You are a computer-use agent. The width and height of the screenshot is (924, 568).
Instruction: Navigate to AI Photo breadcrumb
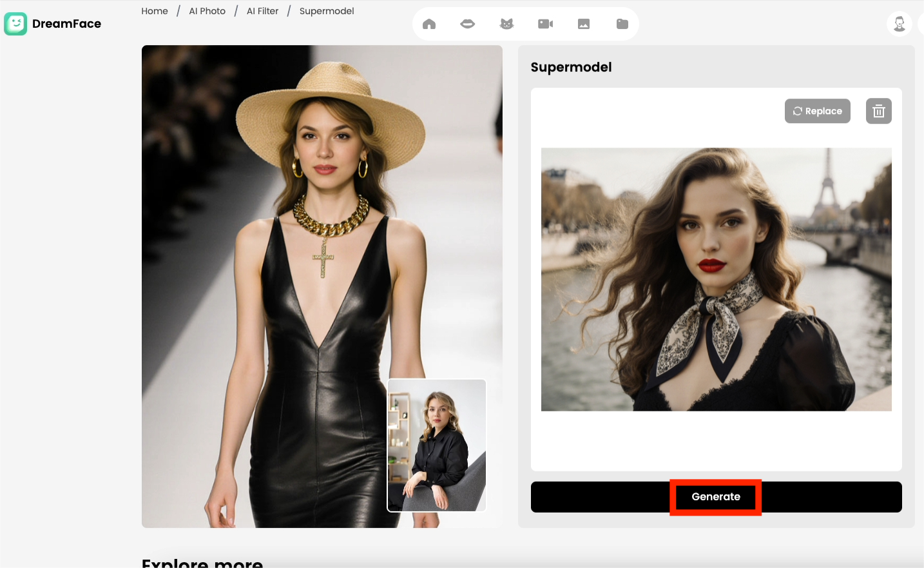(207, 11)
